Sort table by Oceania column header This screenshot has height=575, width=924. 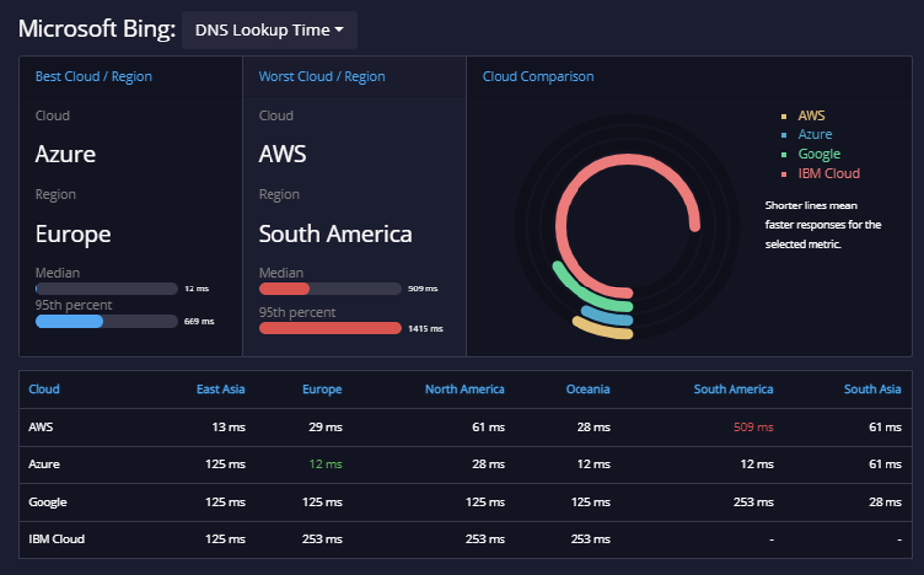pos(587,389)
